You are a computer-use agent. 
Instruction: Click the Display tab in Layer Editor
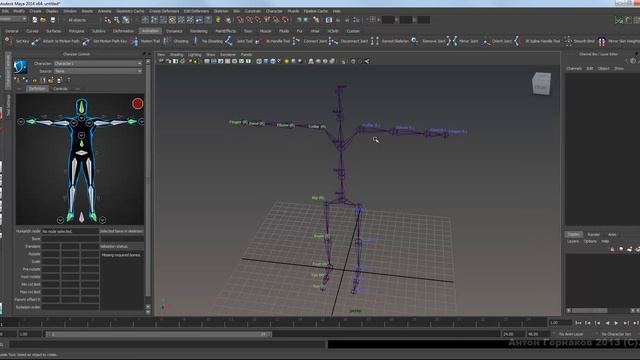coord(573,234)
